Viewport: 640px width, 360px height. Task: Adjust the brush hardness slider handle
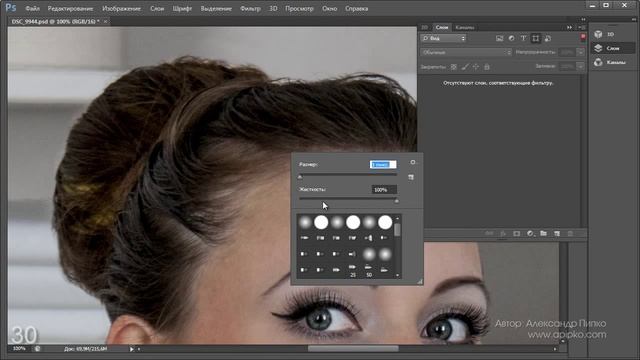[x=396, y=201]
